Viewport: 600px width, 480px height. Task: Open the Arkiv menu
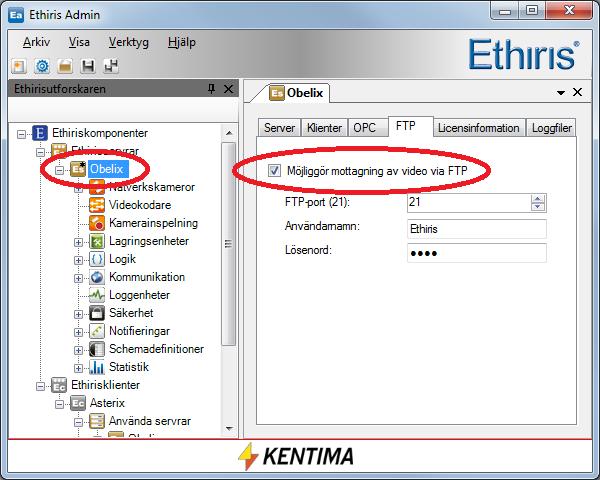(x=36, y=42)
